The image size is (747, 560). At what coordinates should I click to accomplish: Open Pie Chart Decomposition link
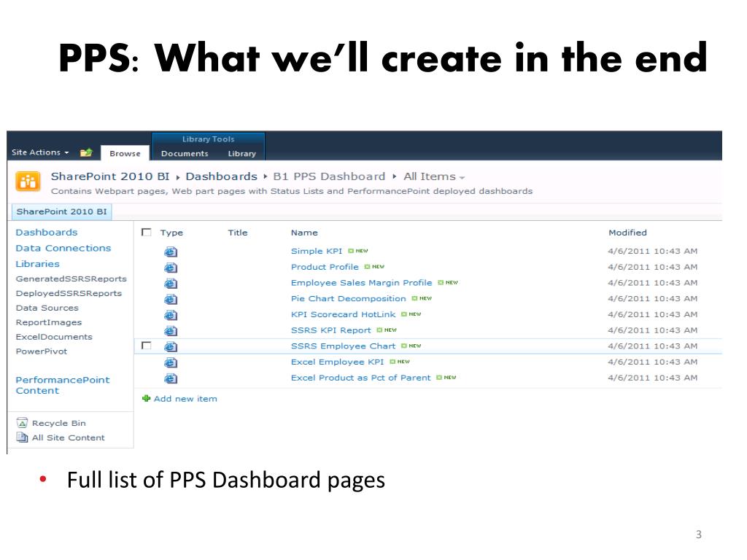coord(348,298)
